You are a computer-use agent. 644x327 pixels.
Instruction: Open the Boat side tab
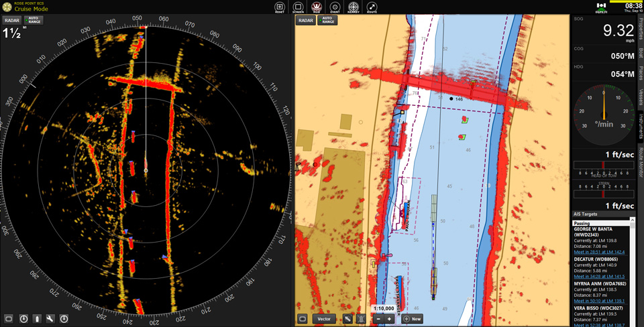tap(641, 52)
